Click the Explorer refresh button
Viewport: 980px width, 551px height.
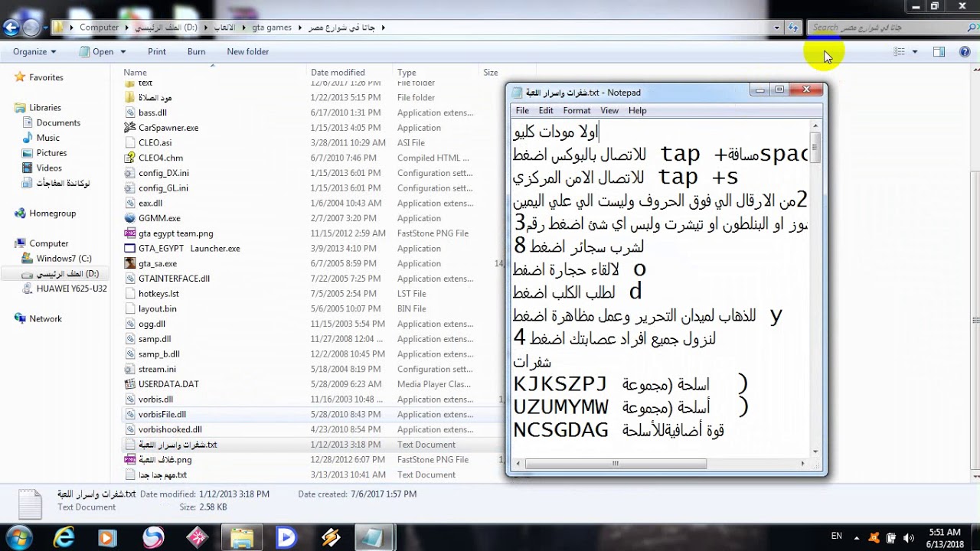click(x=793, y=28)
